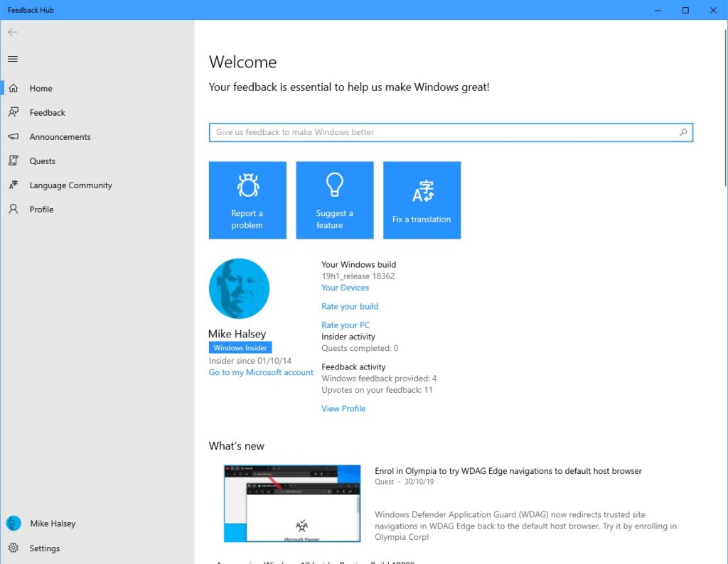Viewport: 728px width, 564px height.
Task: Open Go to my Microsoft account link
Action: pos(261,372)
